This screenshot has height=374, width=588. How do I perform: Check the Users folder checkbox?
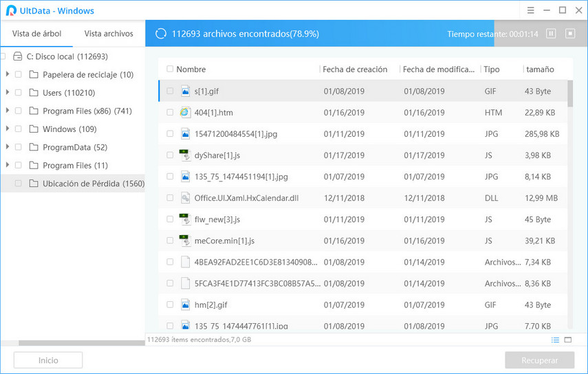(18, 93)
